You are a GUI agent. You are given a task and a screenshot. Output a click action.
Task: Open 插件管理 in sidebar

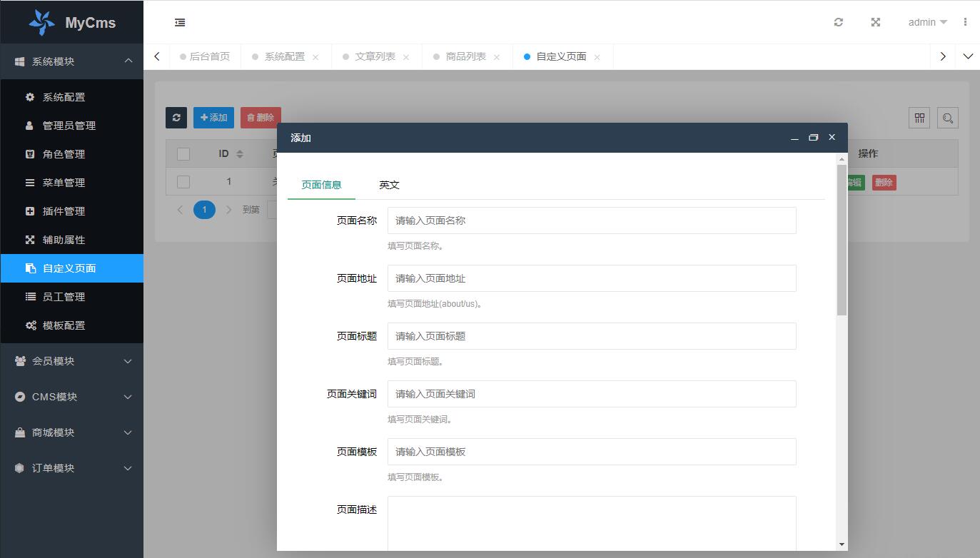(x=71, y=211)
